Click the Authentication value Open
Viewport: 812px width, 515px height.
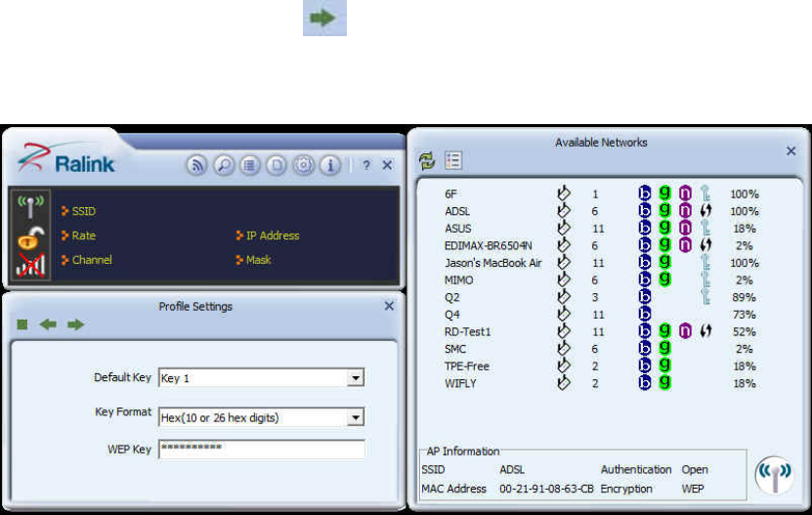tap(695, 469)
